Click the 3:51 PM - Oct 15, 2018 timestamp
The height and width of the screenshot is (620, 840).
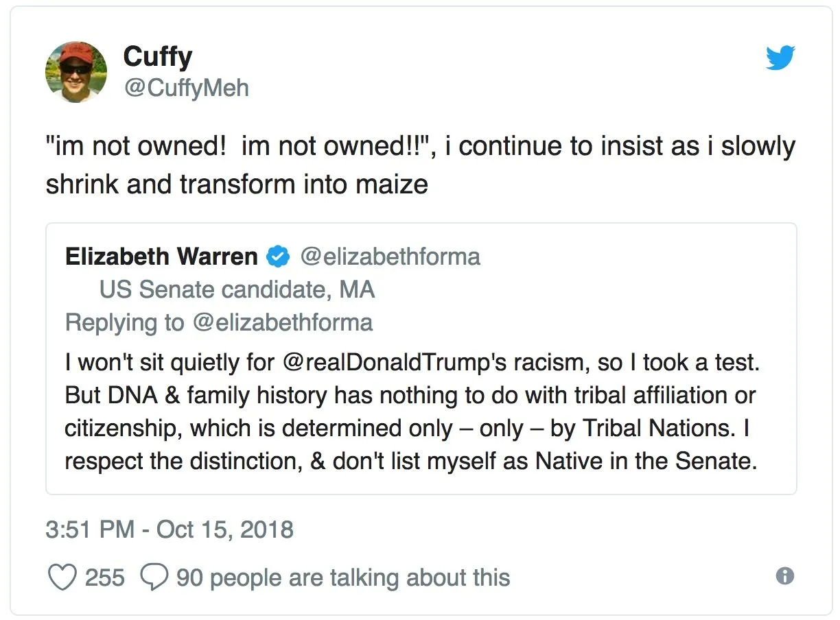tap(170, 529)
